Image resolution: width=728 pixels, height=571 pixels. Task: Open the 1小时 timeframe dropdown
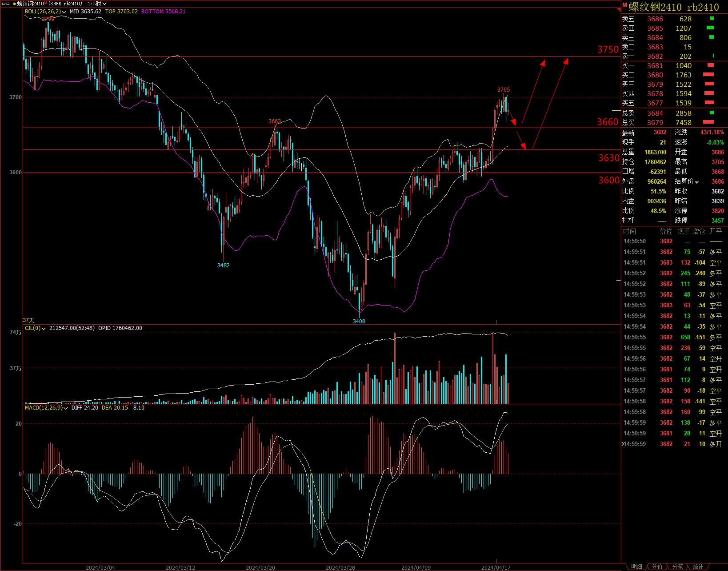(97, 4)
